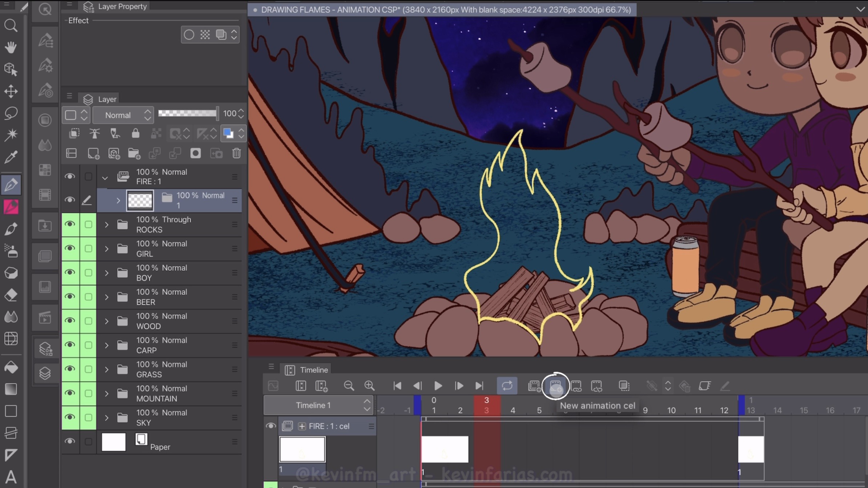The height and width of the screenshot is (488, 868).
Task: Expand the CARP folder
Action: pos(107,345)
